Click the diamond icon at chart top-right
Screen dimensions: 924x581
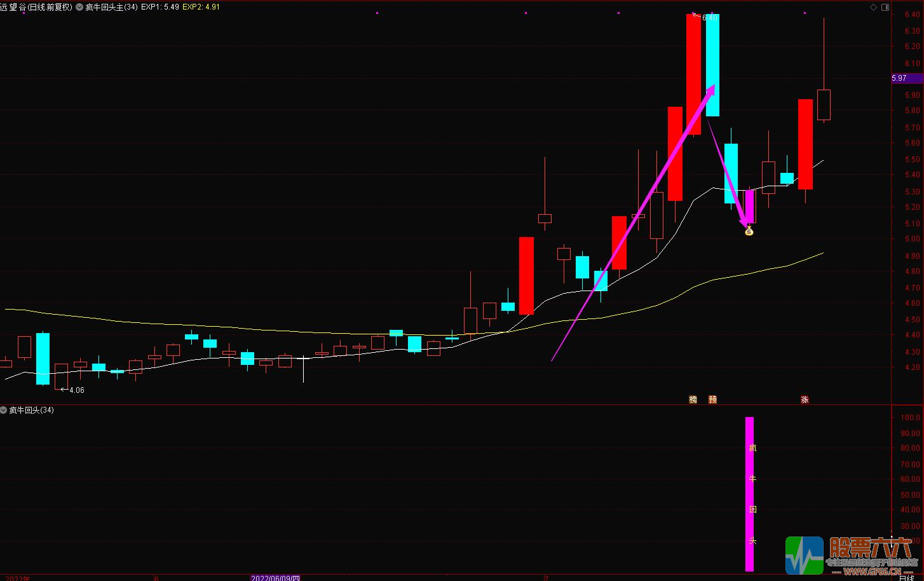[873, 7]
